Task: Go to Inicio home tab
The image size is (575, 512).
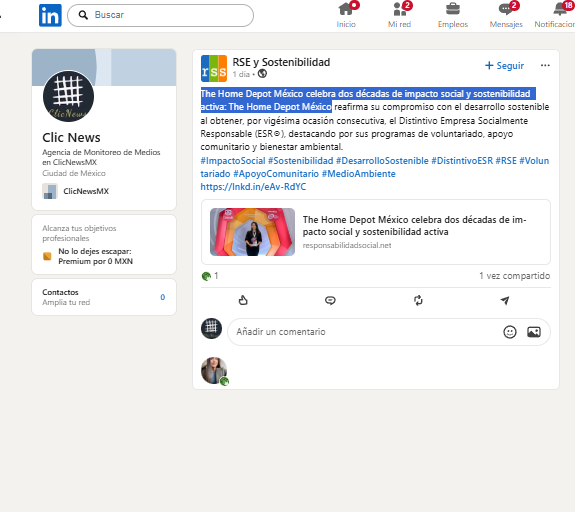Action: [x=346, y=15]
